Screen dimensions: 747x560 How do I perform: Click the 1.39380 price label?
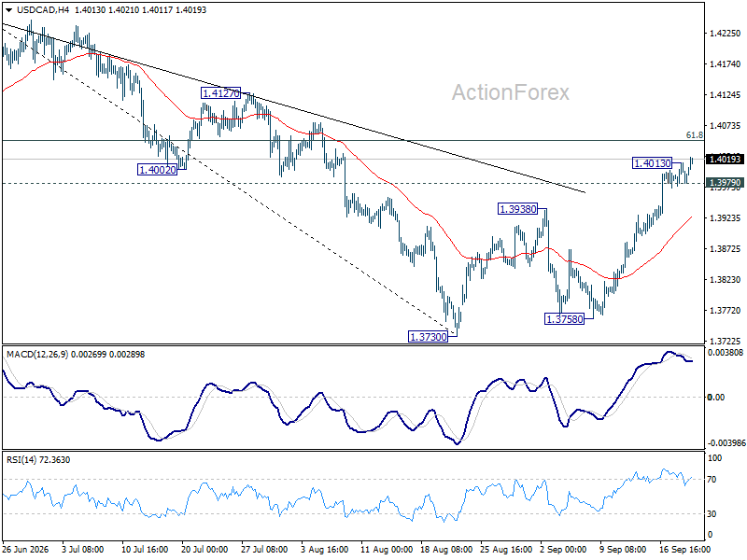click(x=517, y=208)
